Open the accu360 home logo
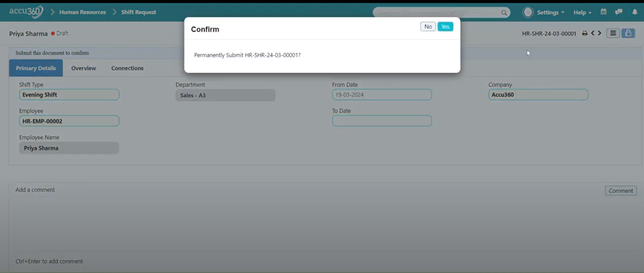The image size is (644, 273). click(x=26, y=12)
